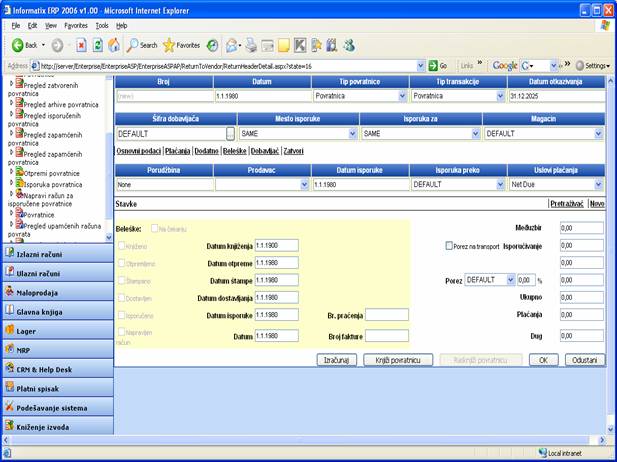The height and width of the screenshot is (462, 617).
Task: Click the Lager module icon
Action: coord(9,330)
